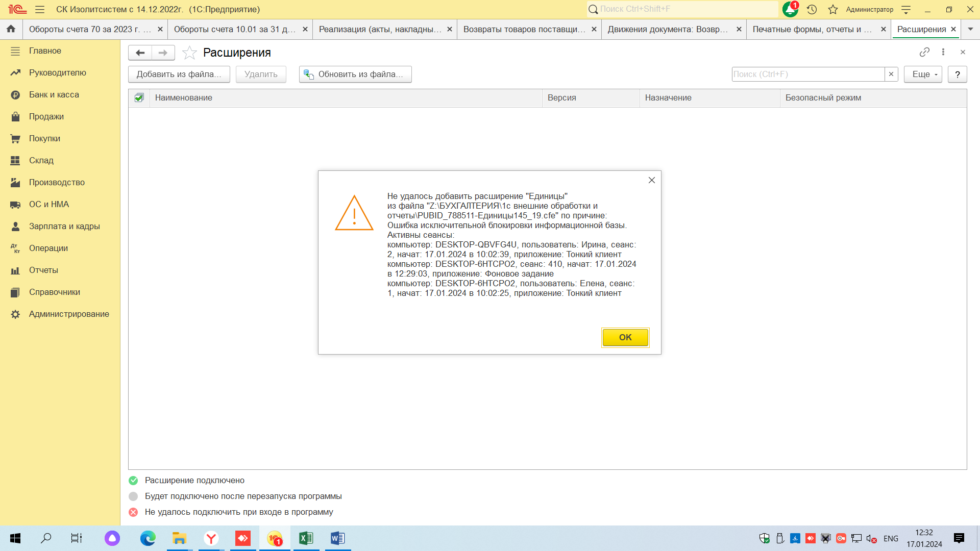This screenshot has width=980, height=551.
Task: Click Администратор user name
Action: [870, 9]
